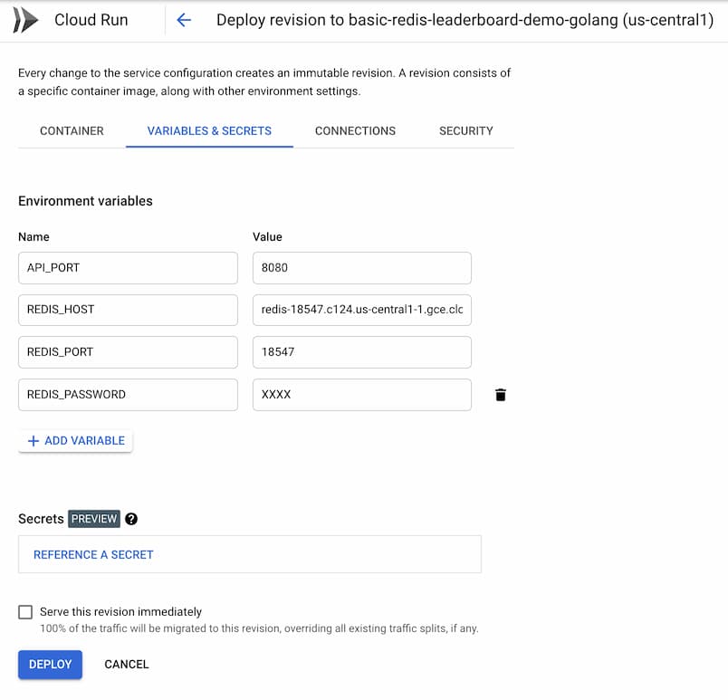Cancel the deployment
728x700 pixels.
coord(126,665)
